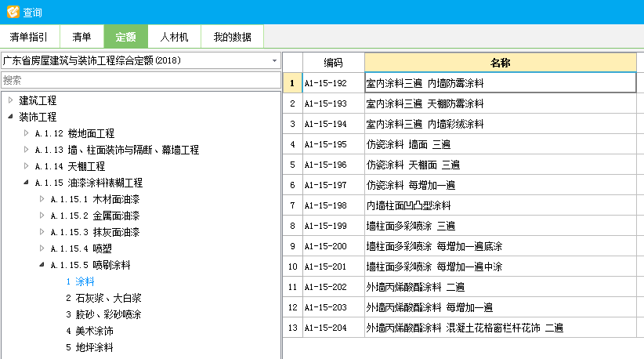This screenshot has width=644, height=359.
Task: Expand A.1.15.4 喷塑 arrow
Action: 42,248
